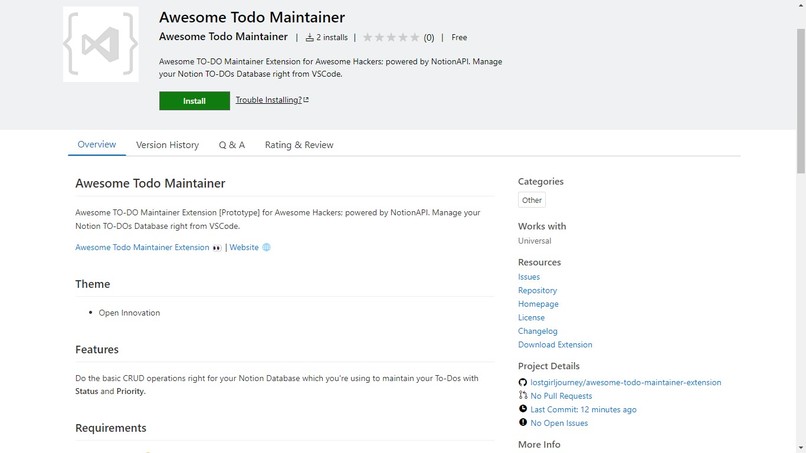Open the Changelog resource link
806x453 pixels.
538,331
